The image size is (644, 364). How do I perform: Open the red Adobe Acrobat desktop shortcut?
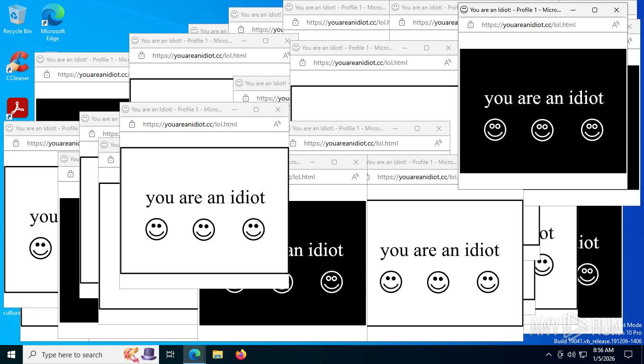tap(18, 109)
